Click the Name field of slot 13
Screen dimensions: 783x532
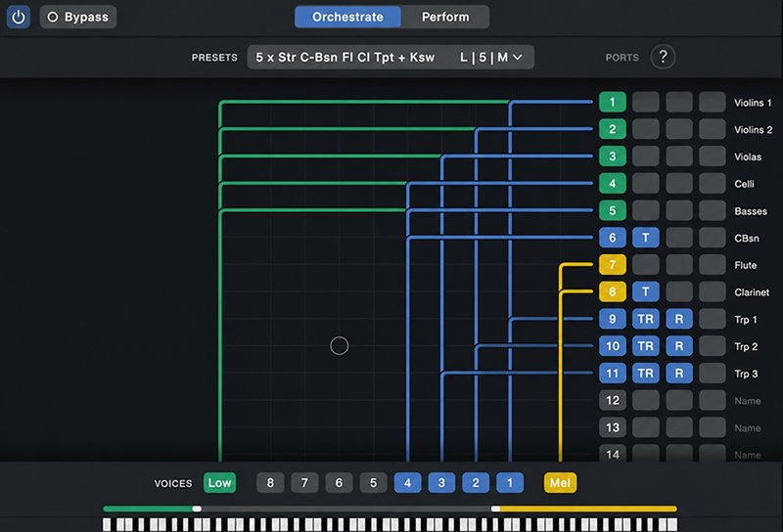(x=748, y=427)
